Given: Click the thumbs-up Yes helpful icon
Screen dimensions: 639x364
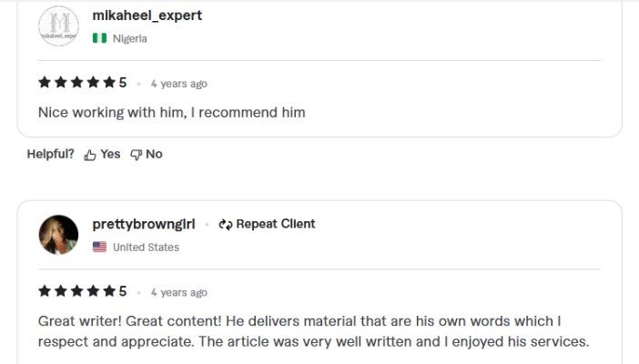Looking at the screenshot, I should 90,155.
